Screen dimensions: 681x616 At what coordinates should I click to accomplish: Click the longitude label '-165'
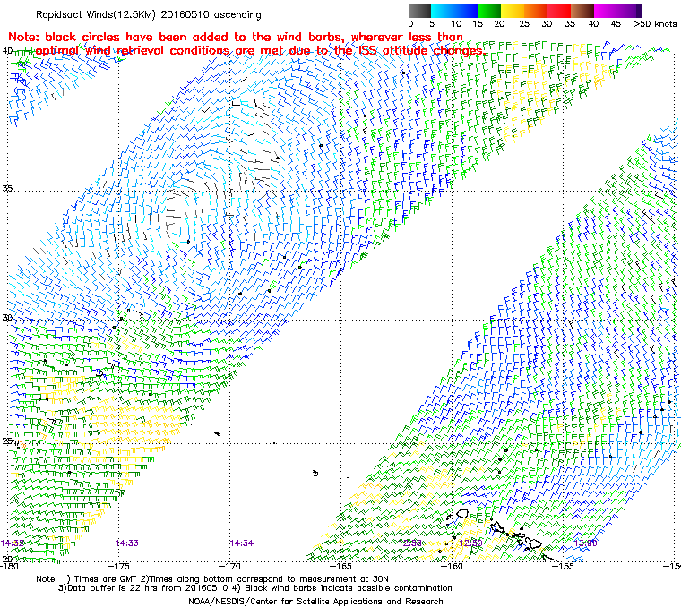[341, 566]
